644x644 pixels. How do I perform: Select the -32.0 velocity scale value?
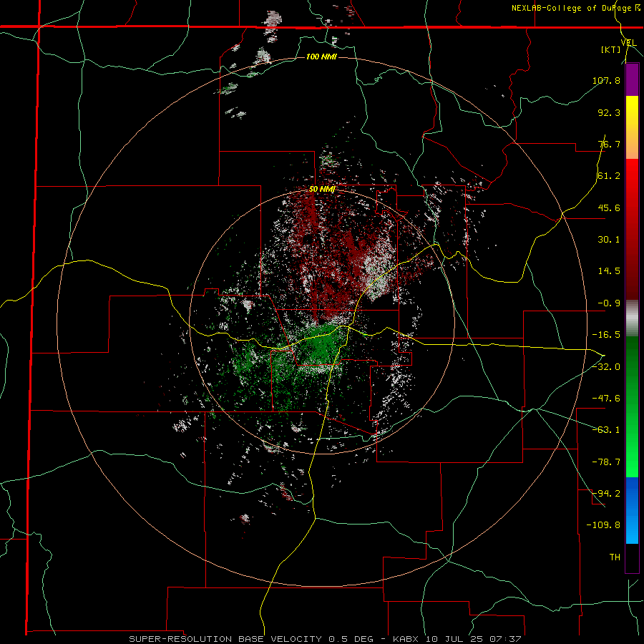tap(606, 367)
